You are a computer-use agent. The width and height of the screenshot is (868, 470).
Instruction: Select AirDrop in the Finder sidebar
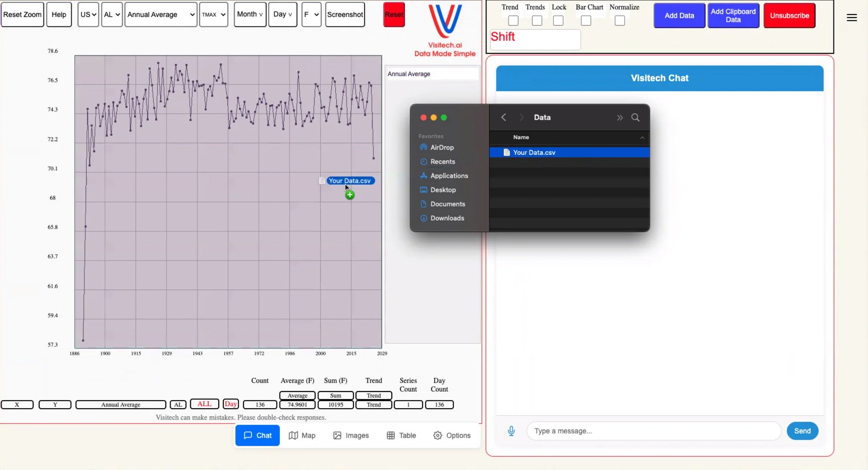(442, 147)
